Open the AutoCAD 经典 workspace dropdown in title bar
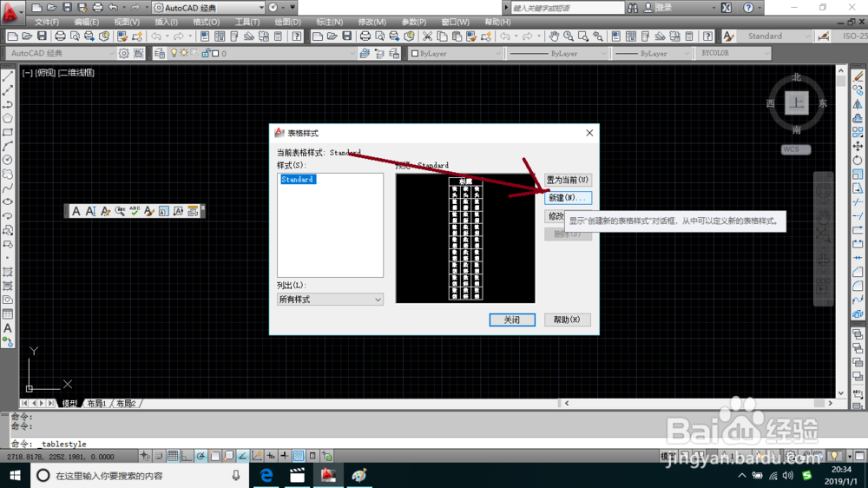Image resolution: width=868 pixels, height=488 pixels. [208, 8]
